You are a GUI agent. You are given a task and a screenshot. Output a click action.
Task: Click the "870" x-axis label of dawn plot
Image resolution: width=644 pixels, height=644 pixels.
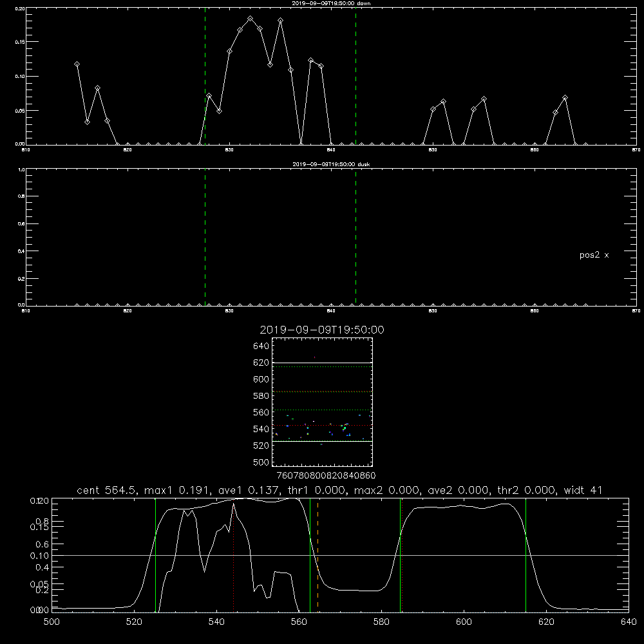pos(636,150)
